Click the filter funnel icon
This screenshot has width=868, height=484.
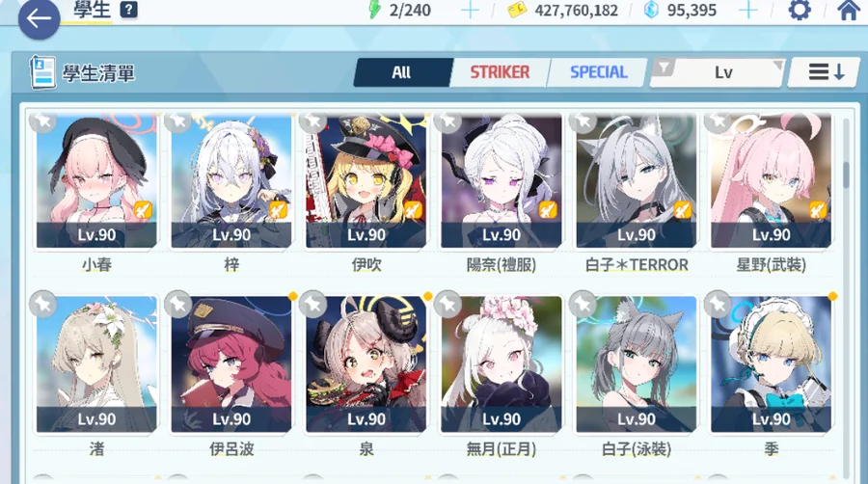click(664, 68)
